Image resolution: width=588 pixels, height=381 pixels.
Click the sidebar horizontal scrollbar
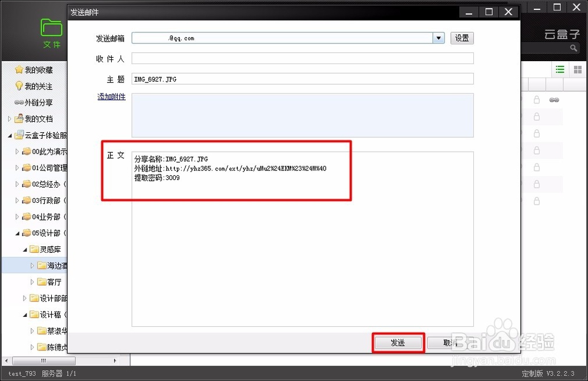coord(44,360)
